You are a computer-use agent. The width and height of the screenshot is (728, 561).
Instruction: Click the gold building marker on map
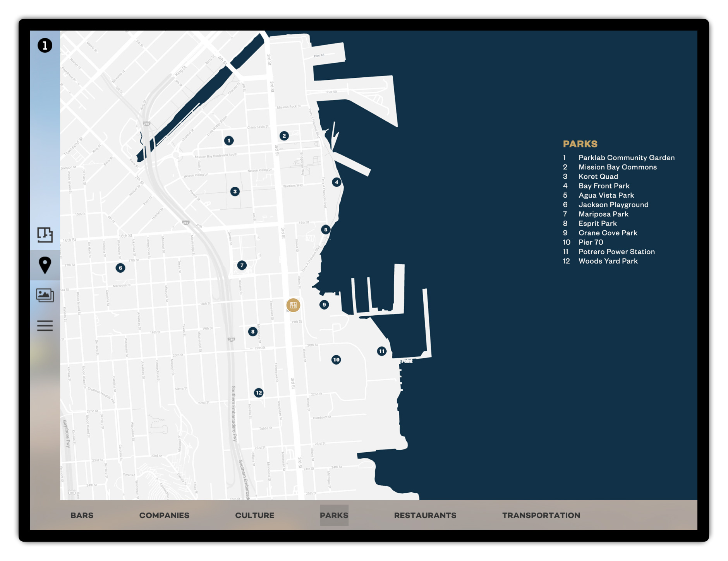pos(293,305)
